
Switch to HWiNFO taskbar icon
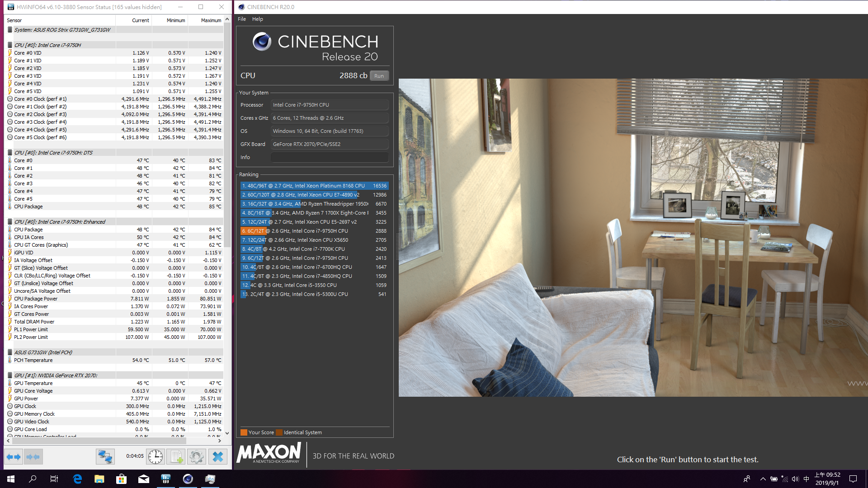[x=166, y=479]
